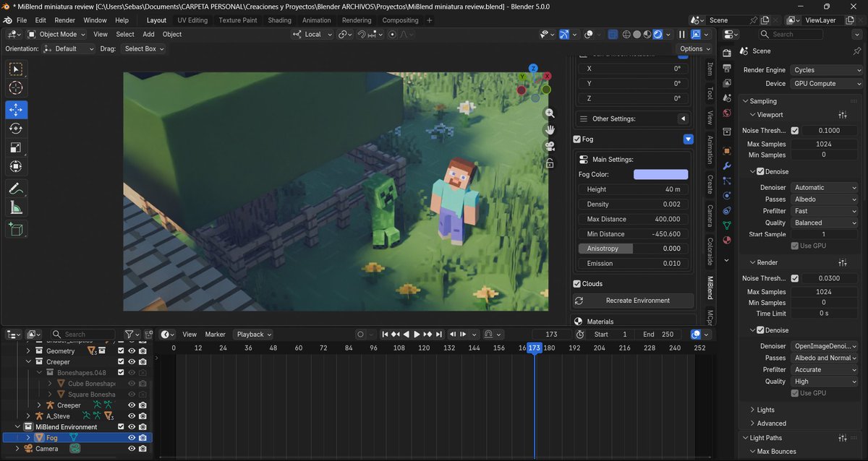Open the View Layer properties tab
868x461 pixels.
tap(727, 83)
